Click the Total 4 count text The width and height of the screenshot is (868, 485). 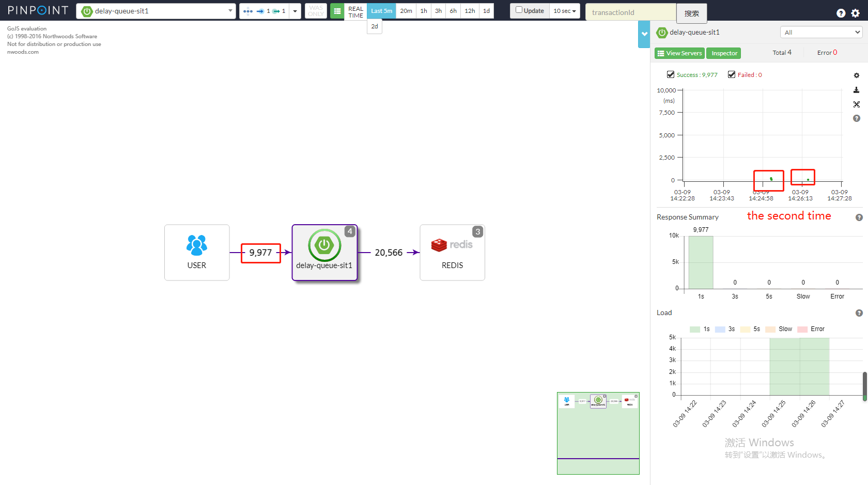click(782, 53)
